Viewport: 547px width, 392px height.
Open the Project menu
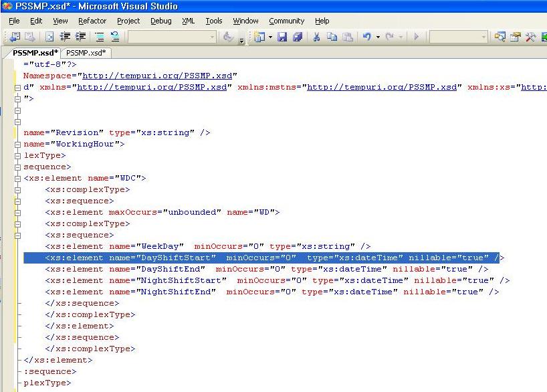tap(128, 21)
